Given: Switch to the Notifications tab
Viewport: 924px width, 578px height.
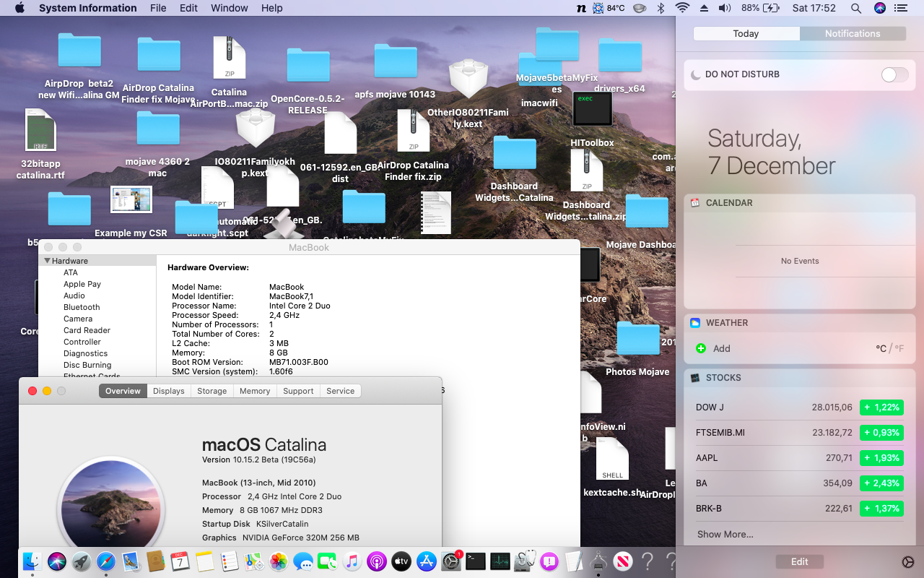Looking at the screenshot, I should point(853,33).
